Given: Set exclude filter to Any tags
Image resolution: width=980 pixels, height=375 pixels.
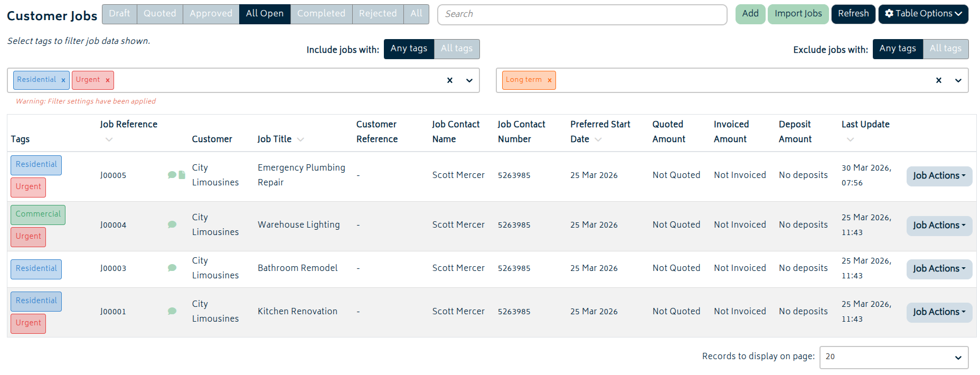Looking at the screenshot, I should 898,49.
